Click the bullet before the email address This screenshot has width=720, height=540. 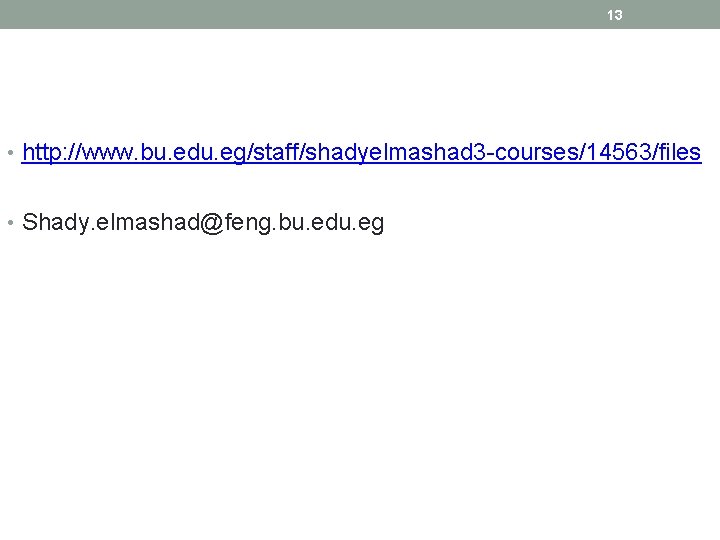pyautogui.click(x=11, y=223)
